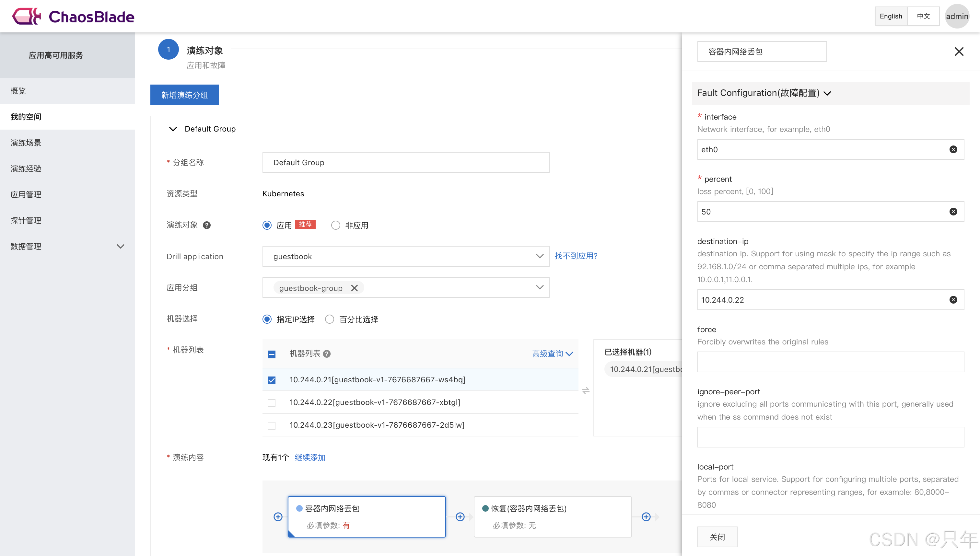
Task: Click the 新增演练分组 button
Action: (x=184, y=95)
